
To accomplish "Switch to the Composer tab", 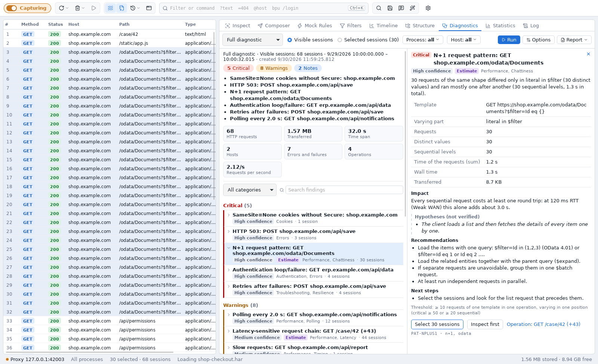I will point(274,25).
